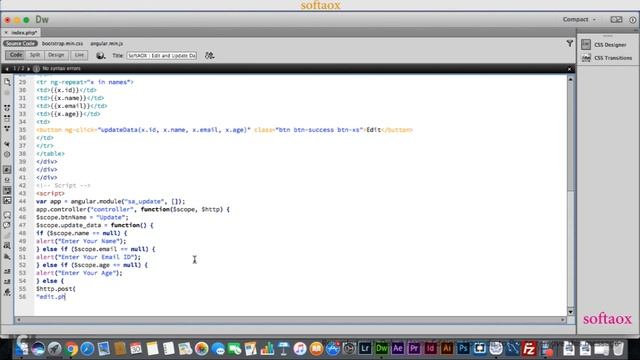Close the syntax error info bar
The width and height of the screenshot is (640, 360).
click(570, 69)
